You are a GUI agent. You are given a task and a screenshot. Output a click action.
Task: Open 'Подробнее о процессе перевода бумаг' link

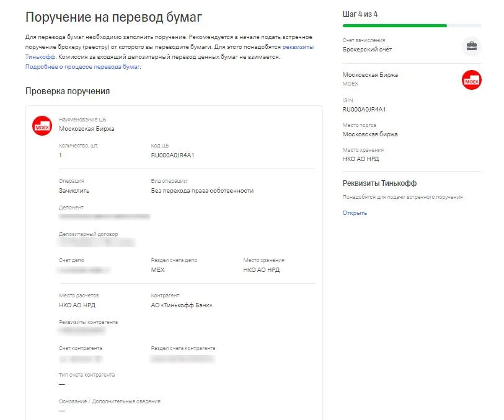click(x=82, y=67)
